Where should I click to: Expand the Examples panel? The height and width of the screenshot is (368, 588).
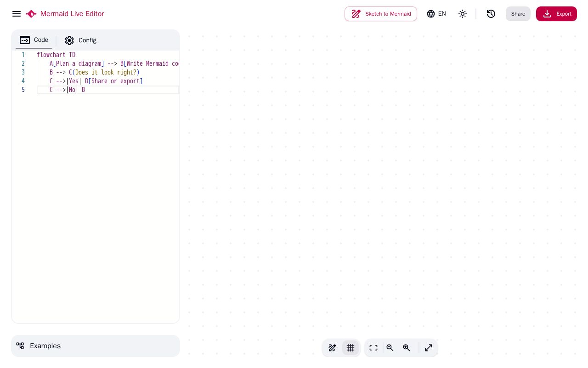[x=96, y=346]
